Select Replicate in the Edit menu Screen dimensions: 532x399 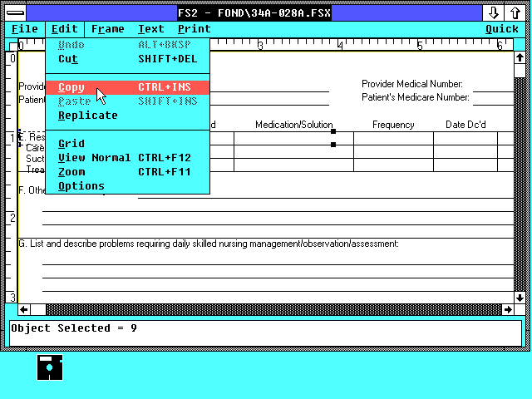click(127, 116)
